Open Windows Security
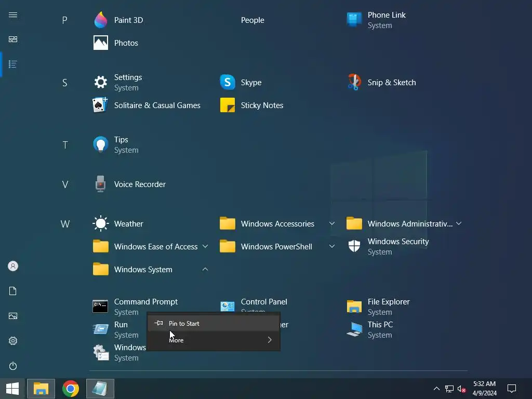The height and width of the screenshot is (399, 532). tap(388, 247)
